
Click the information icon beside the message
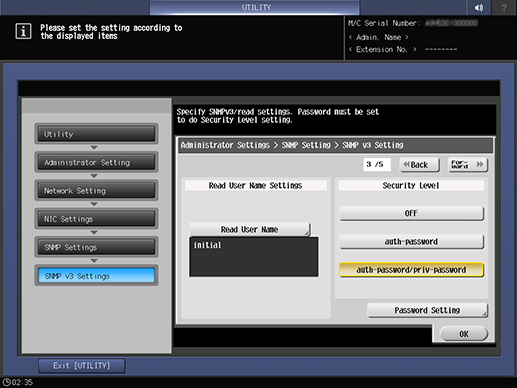point(23,31)
